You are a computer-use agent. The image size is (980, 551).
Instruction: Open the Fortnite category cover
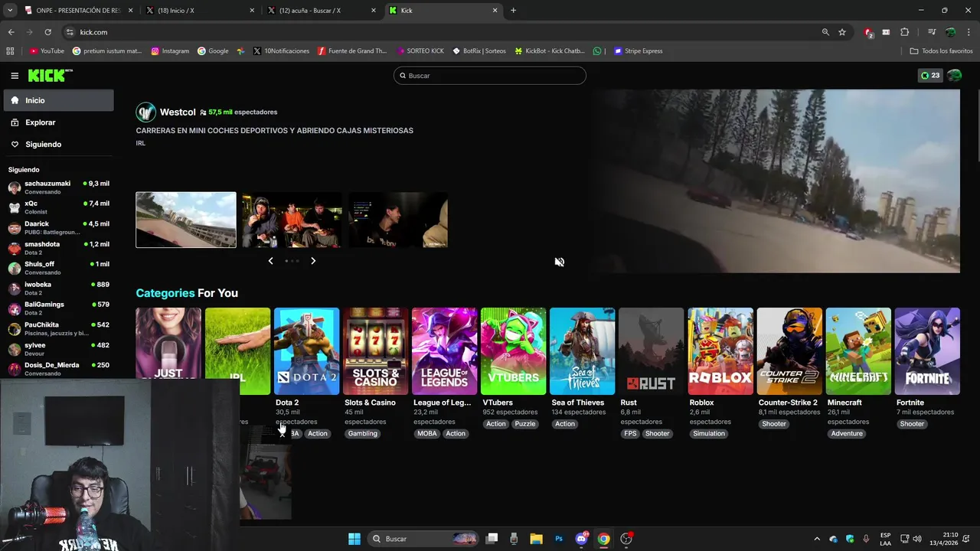(927, 351)
